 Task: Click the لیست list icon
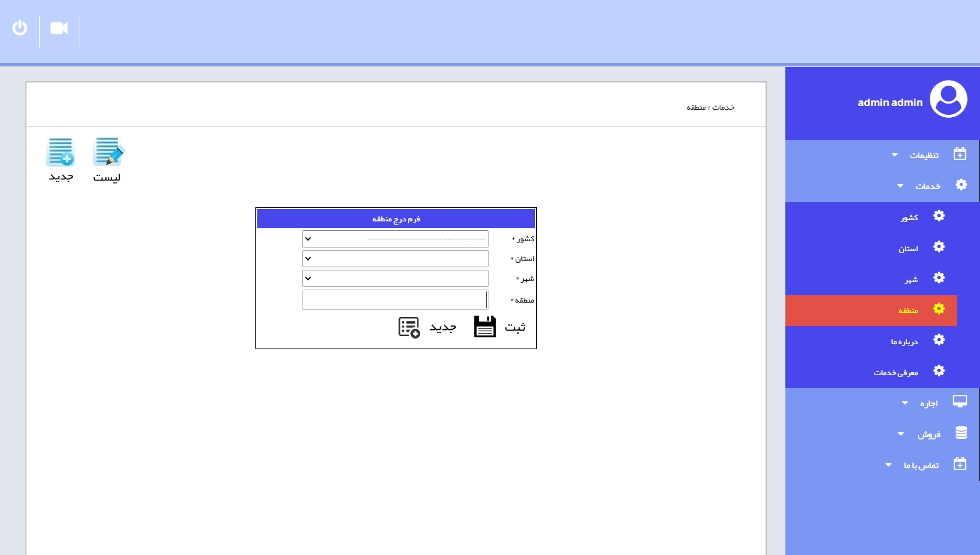coord(108,153)
